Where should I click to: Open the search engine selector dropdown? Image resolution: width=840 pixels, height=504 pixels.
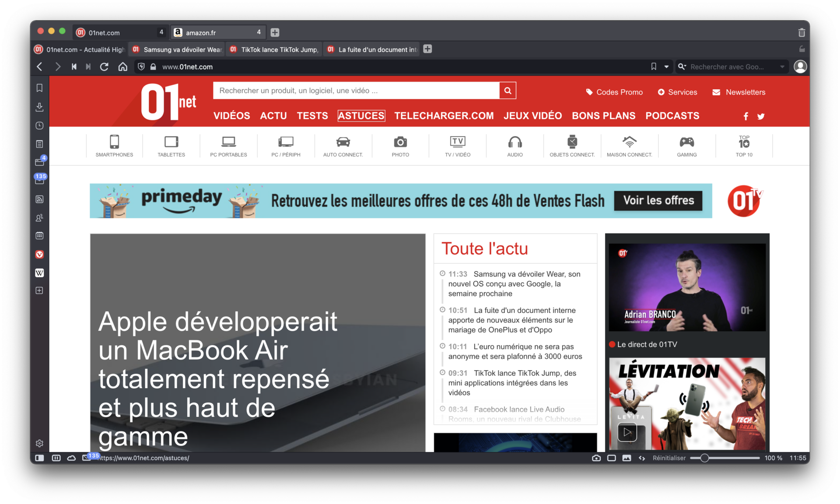point(682,66)
